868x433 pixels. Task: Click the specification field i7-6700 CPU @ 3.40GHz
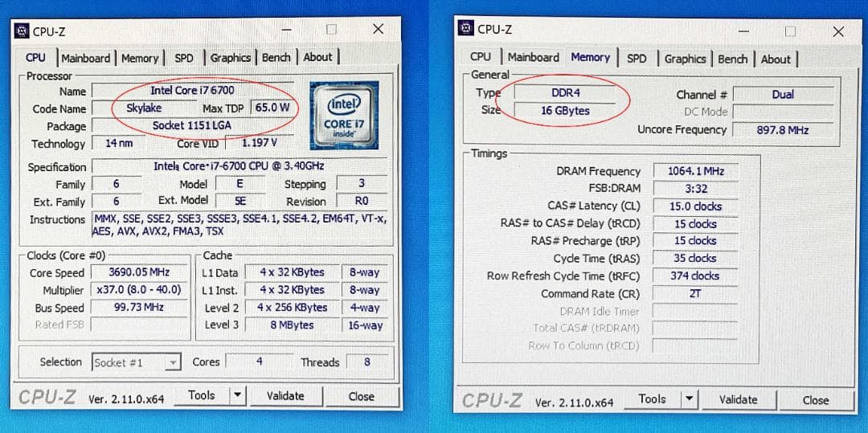click(x=239, y=166)
